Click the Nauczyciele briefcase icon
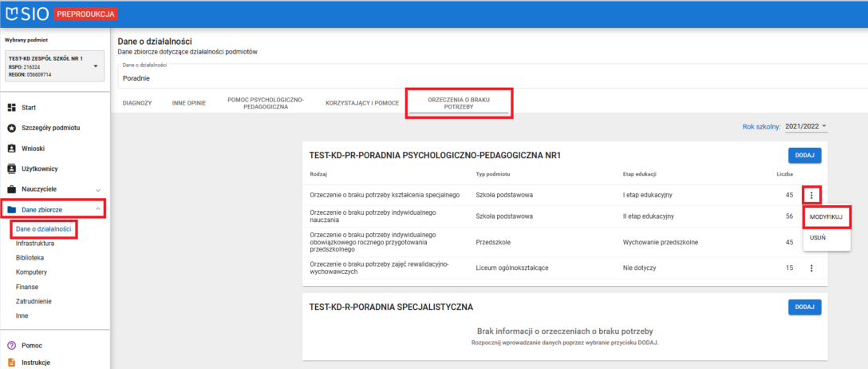This screenshot has height=369, width=868. click(12, 189)
